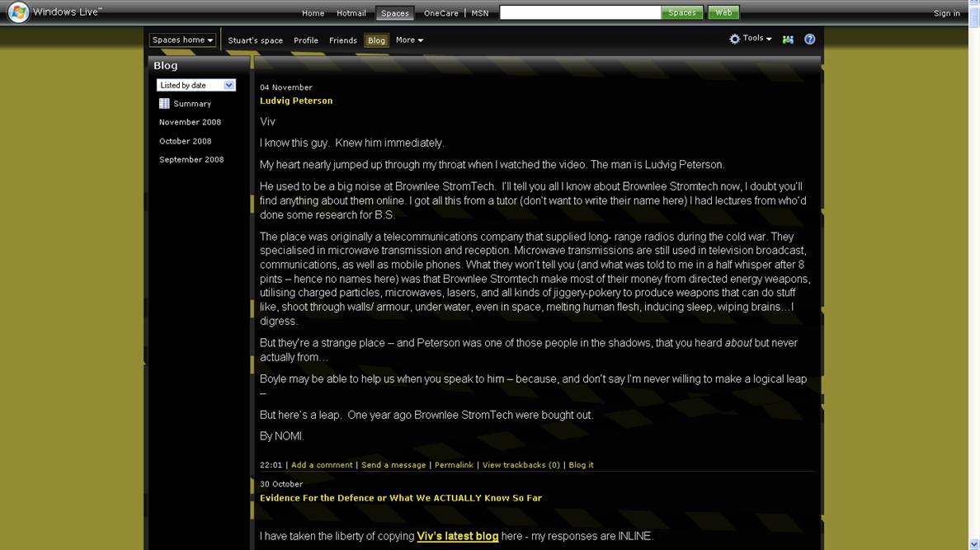Open Stuart's space tab

tap(255, 40)
